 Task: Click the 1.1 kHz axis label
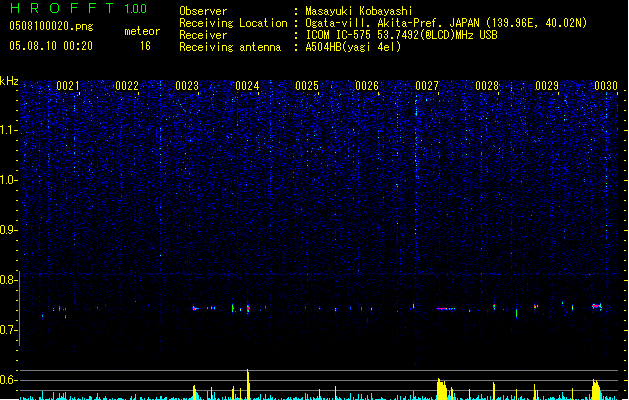pos(9,130)
